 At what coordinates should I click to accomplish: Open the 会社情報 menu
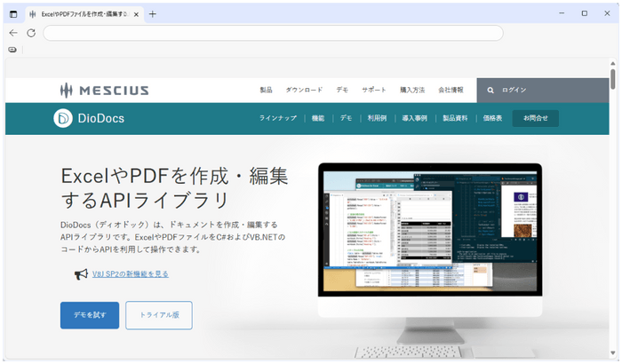click(451, 90)
